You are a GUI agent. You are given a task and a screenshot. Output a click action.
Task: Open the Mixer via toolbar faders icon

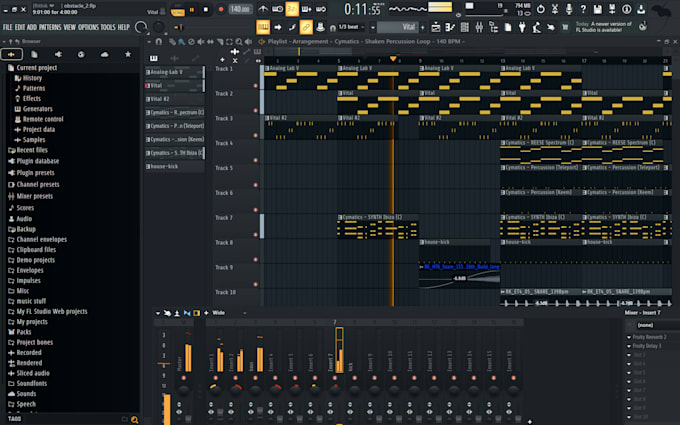click(x=479, y=27)
